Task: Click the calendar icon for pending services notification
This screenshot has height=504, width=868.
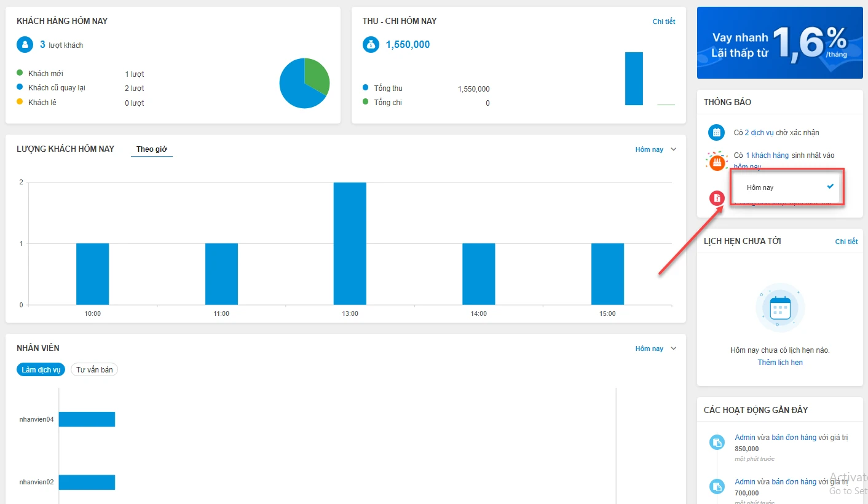Action: 716,132
